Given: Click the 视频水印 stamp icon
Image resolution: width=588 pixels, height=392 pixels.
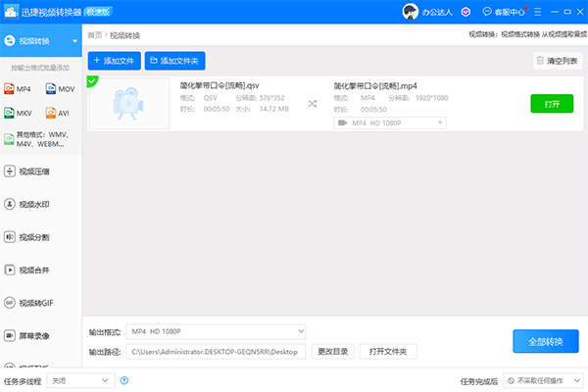Looking at the screenshot, I should [x=10, y=204].
